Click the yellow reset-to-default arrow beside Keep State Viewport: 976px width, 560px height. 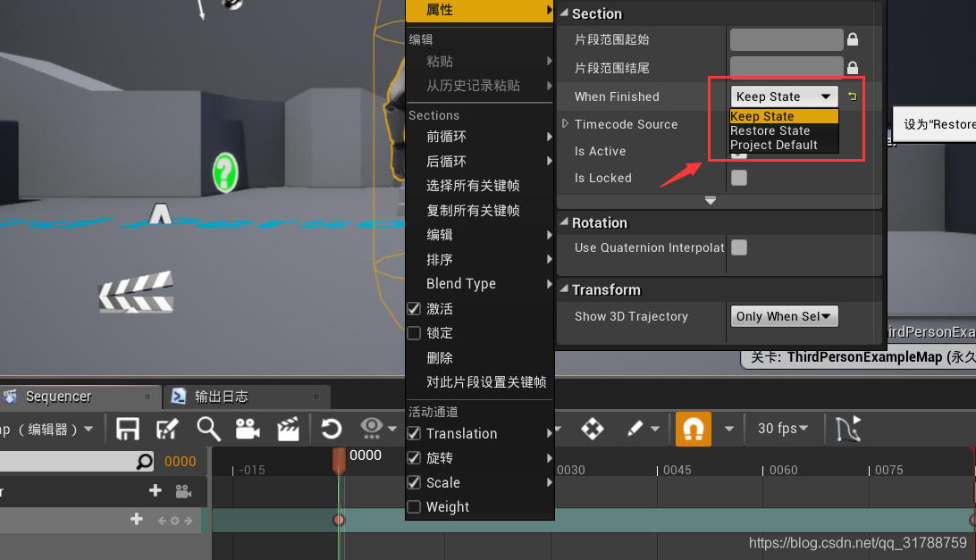(852, 96)
